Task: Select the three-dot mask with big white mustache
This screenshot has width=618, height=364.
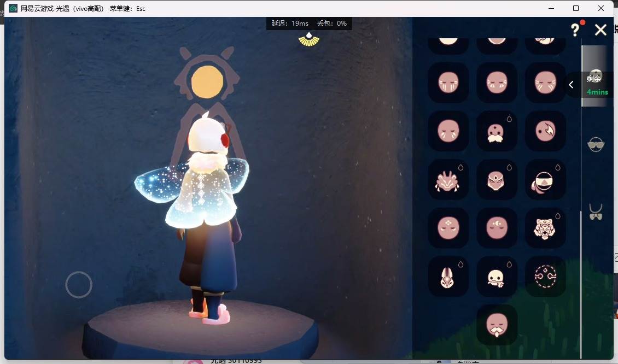Action: pos(497,131)
